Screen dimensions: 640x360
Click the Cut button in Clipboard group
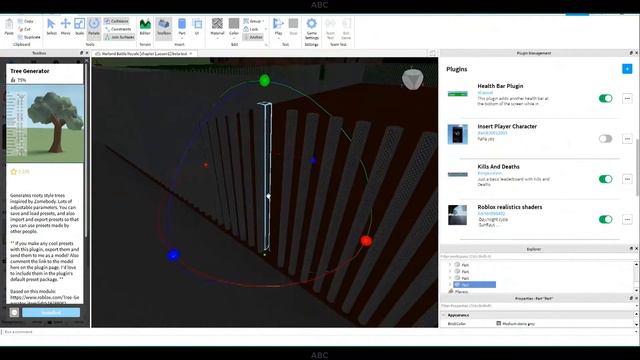click(24, 29)
